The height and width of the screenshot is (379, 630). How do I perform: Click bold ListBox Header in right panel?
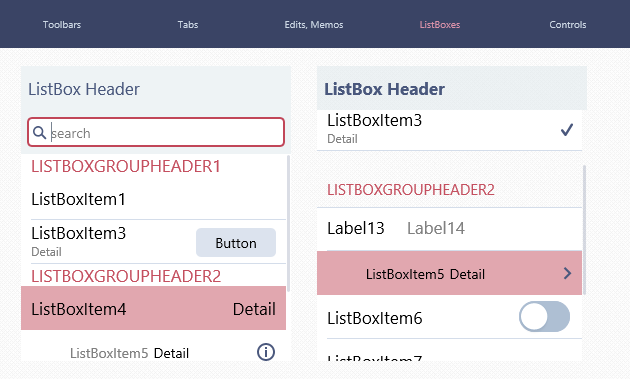(x=384, y=89)
